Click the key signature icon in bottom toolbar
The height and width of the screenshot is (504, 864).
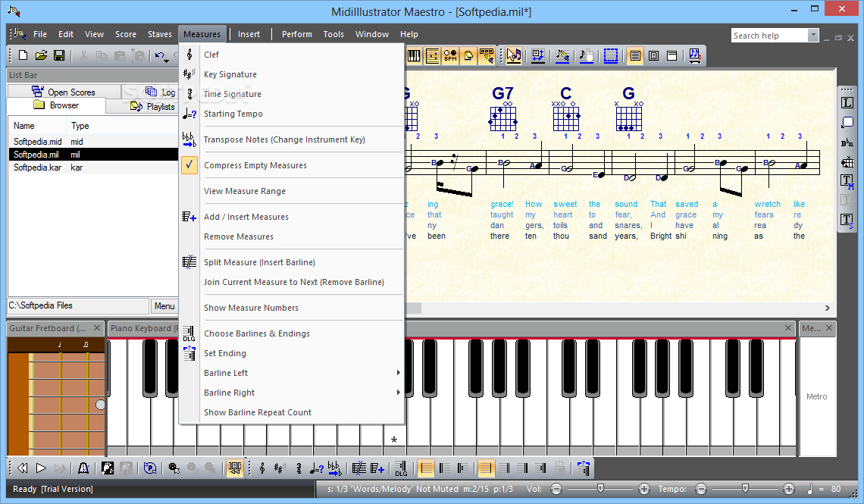pyautogui.click(x=280, y=468)
